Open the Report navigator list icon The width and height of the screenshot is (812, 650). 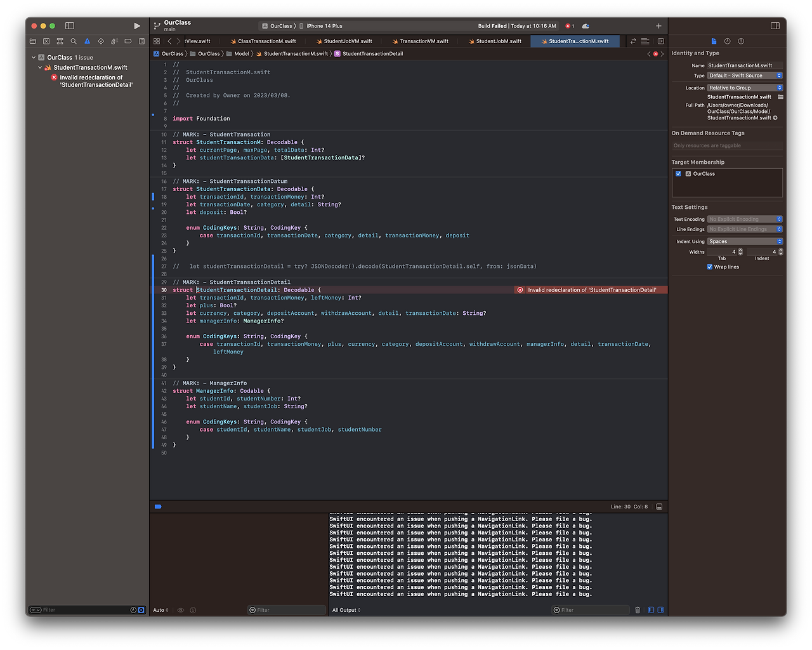click(x=141, y=41)
